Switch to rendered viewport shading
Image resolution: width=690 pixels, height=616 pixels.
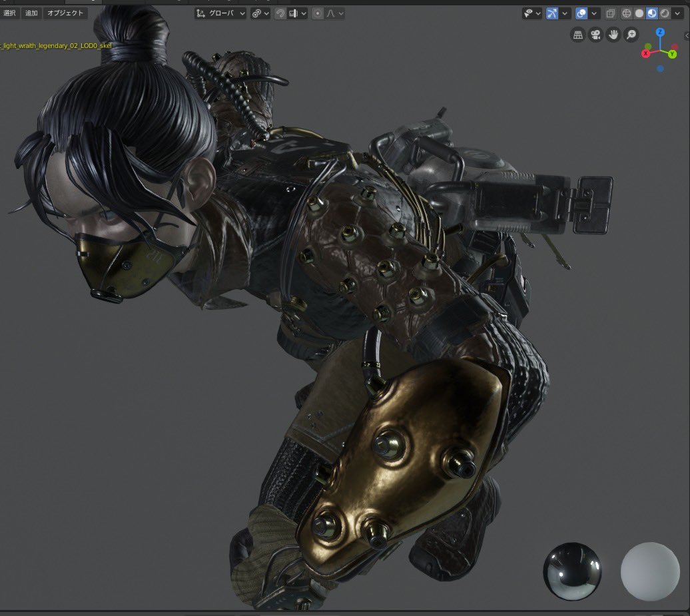[x=665, y=13]
